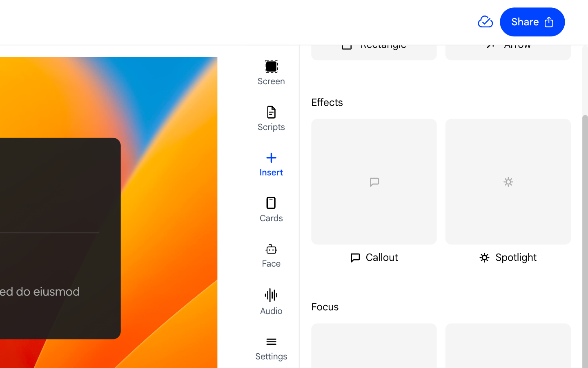Open the Cards panel tab

coord(271,210)
